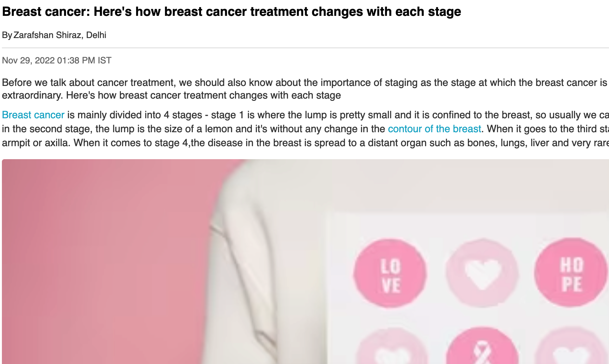
Task: Click the Nov 29, 2022 publication timestamp
Action: pos(57,60)
